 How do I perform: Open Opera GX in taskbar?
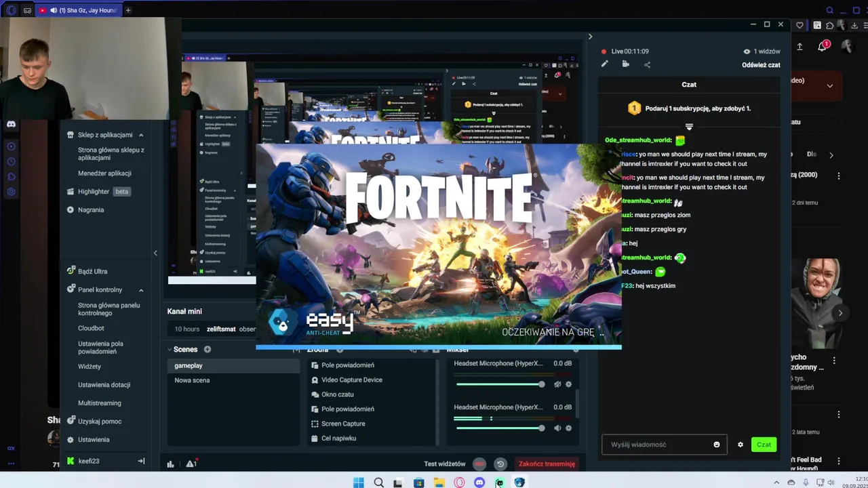tap(460, 483)
